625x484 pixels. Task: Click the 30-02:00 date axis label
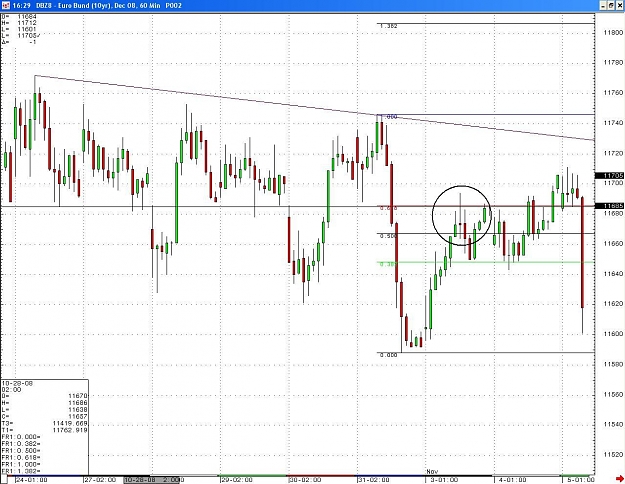click(305, 480)
